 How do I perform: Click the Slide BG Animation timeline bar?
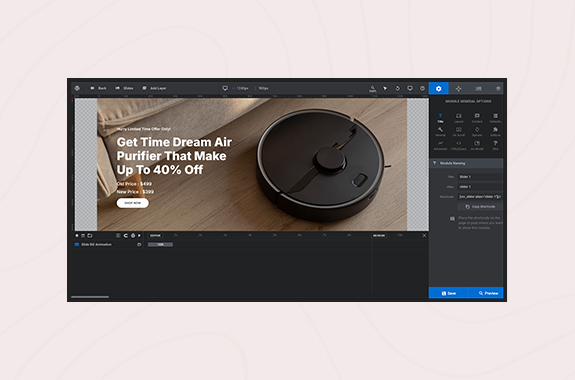click(160, 244)
